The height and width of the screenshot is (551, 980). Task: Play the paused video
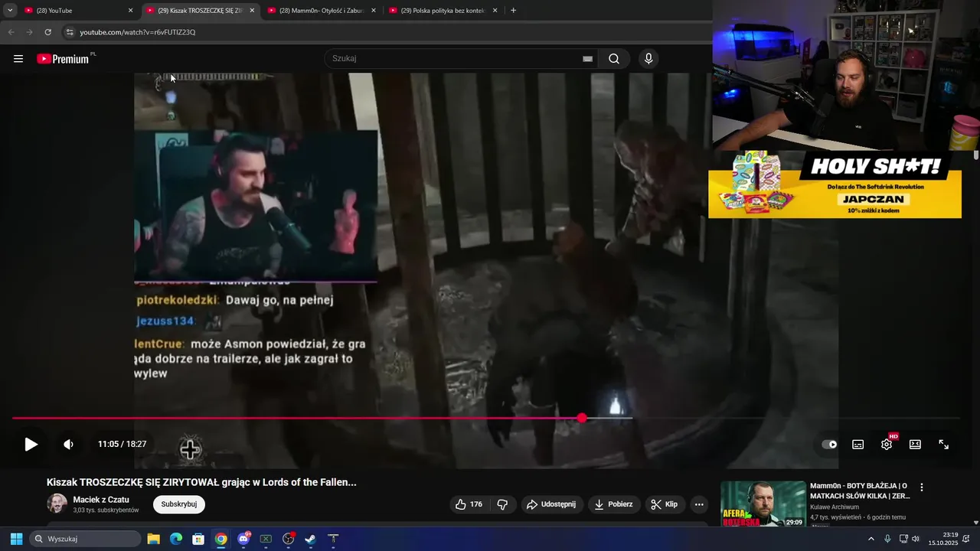(x=31, y=444)
